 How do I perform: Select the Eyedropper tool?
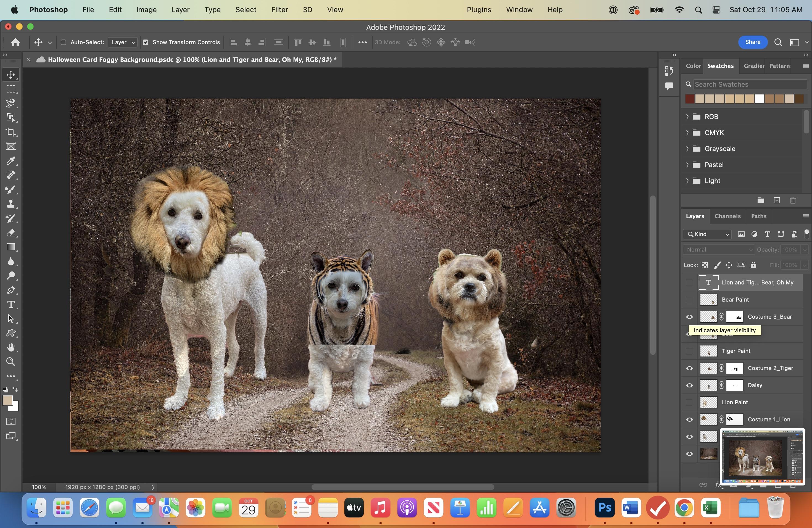[11, 161]
